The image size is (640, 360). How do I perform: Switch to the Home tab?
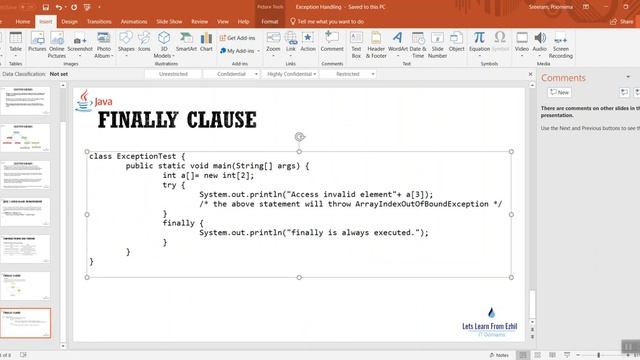coord(22,22)
